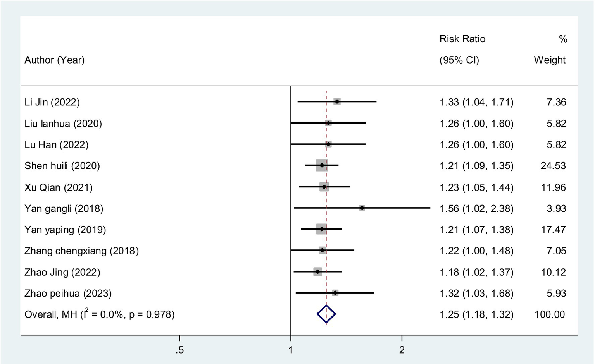Click the 24.53 weight value

click(553, 166)
